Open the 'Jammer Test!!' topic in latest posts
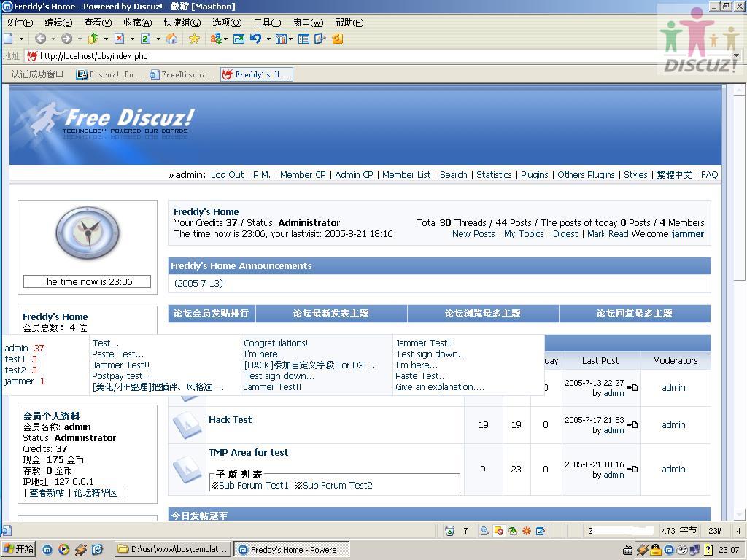This screenshot has height=560, width=747. (x=120, y=365)
